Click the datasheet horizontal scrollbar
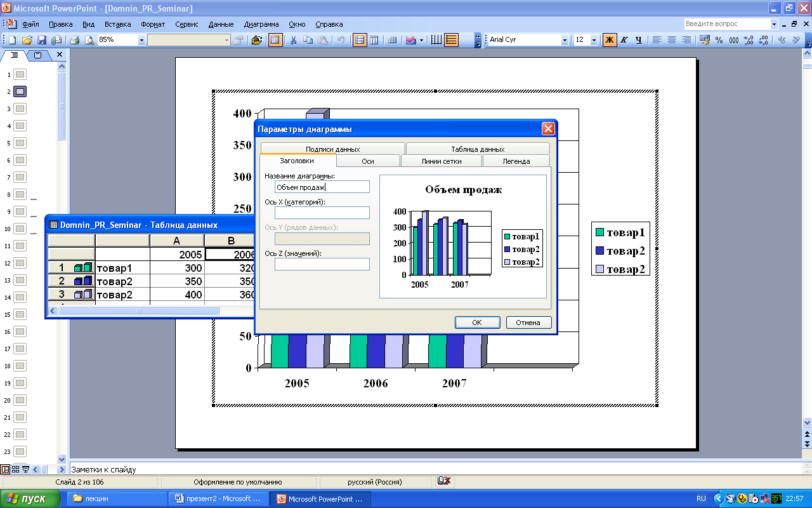 pyautogui.click(x=138, y=311)
